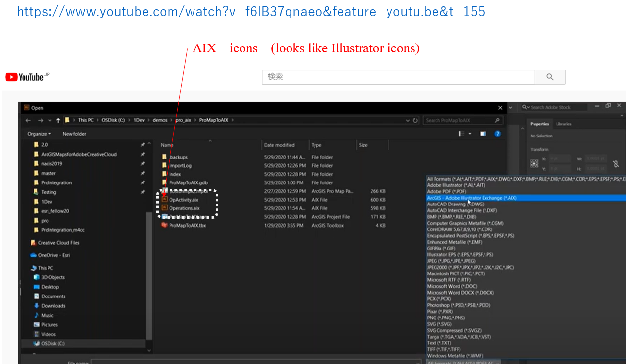Go back in the Open dialog
The width and height of the screenshot is (630, 364).
coord(28,120)
